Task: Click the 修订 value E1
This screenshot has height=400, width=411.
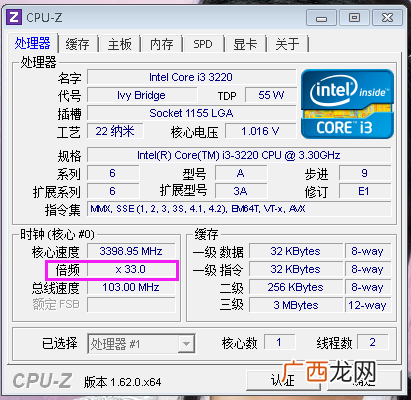Action: pos(365,191)
